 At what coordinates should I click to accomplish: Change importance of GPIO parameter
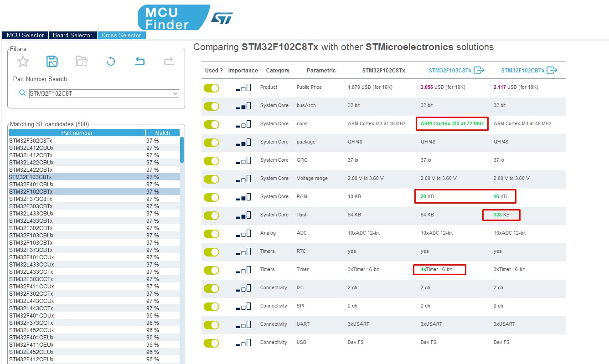(243, 160)
